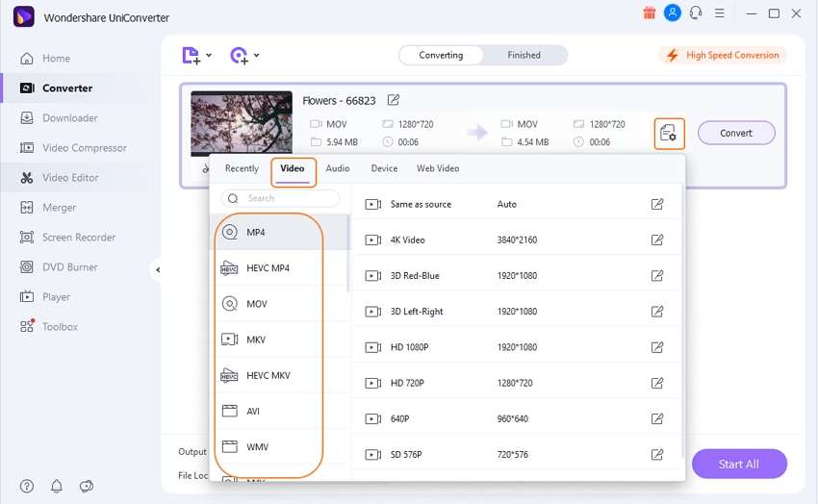
Task: Edit the 4K Video preset settings
Action: click(657, 239)
